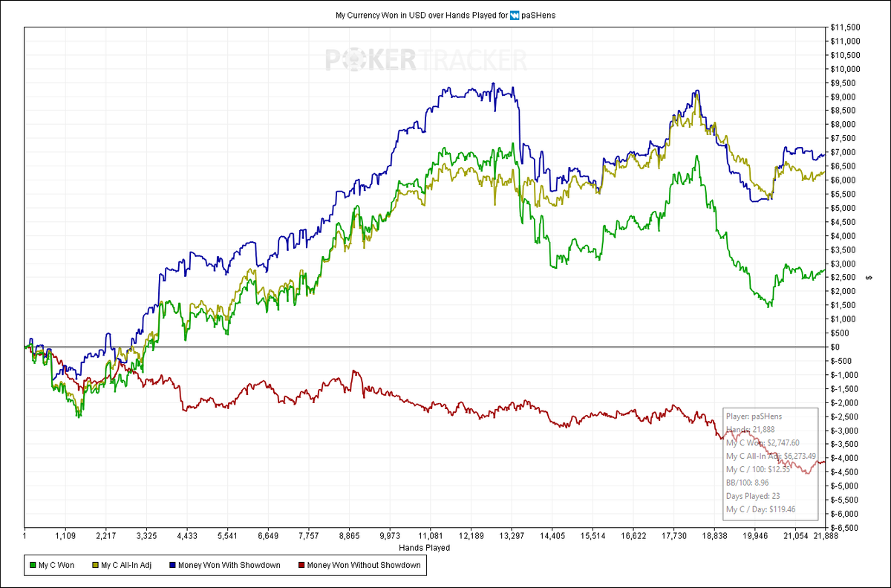Click the $0 y-axis label
This screenshot has height=588, width=891.
(x=836, y=347)
